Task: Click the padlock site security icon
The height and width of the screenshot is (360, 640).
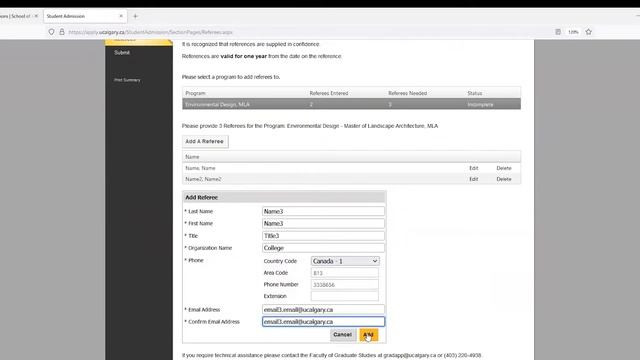Action: [x=62, y=32]
